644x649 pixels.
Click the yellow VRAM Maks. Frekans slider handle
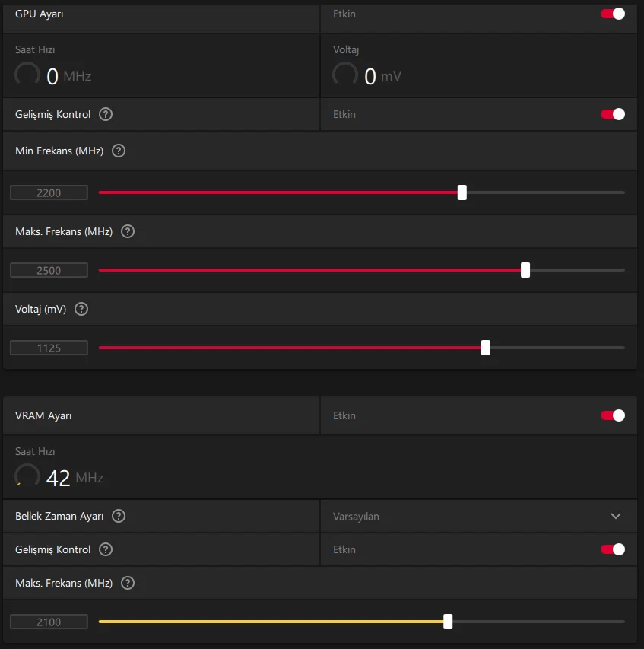point(448,622)
